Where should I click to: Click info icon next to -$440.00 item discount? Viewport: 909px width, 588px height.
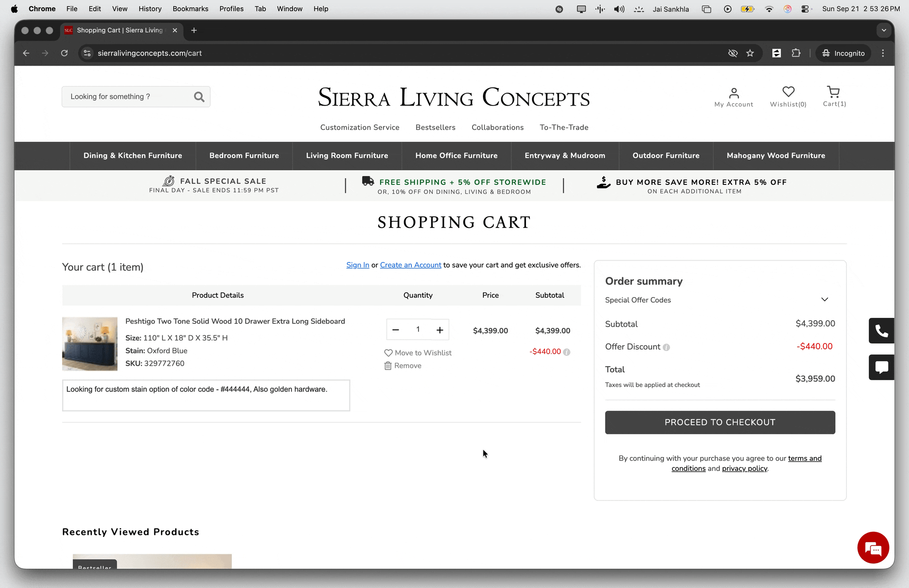567,352
